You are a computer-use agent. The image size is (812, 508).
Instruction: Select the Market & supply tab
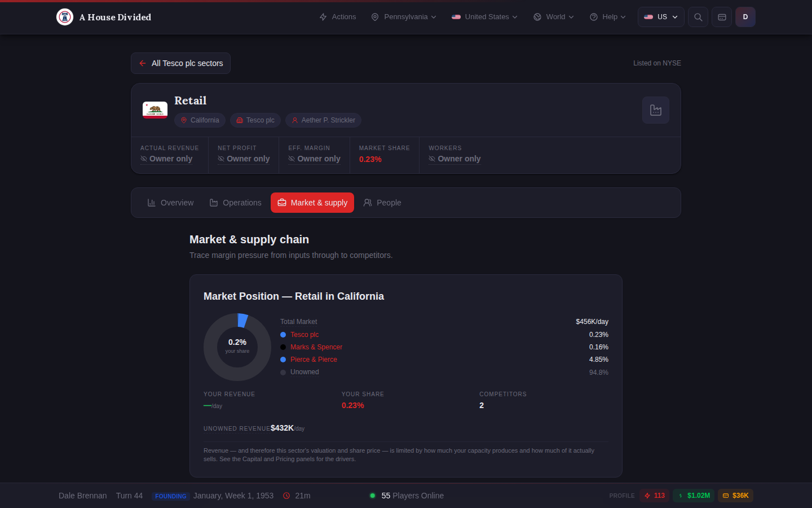pos(312,203)
